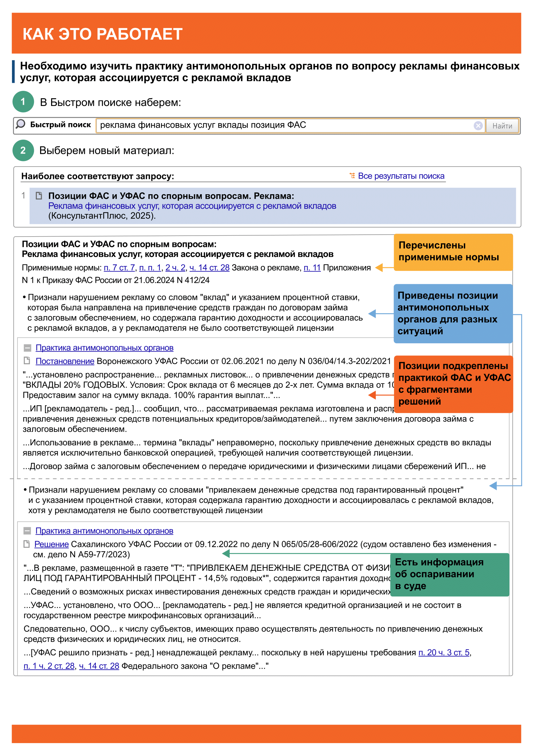This screenshot has height=756, width=535.
Task: Open Все результаты поиска link
Action: click(x=401, y=176)
